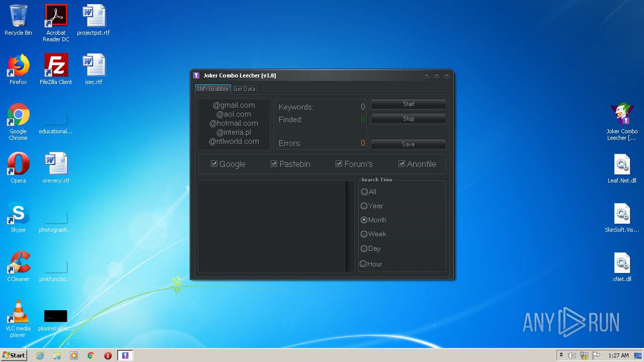Launch Google Chrome desktop shortcut
Screen dimensions: 644x362
(x=18, y=122)
